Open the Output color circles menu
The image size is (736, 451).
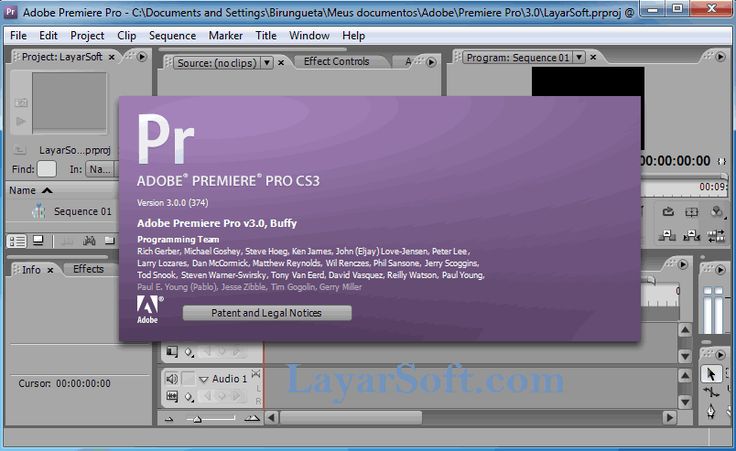[x=716, y=212]
